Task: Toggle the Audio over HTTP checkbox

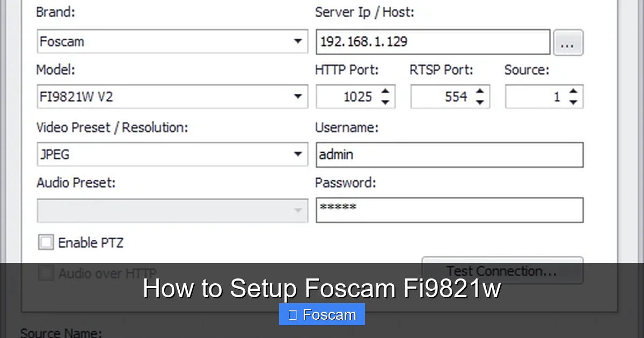Action: (46, 273)
